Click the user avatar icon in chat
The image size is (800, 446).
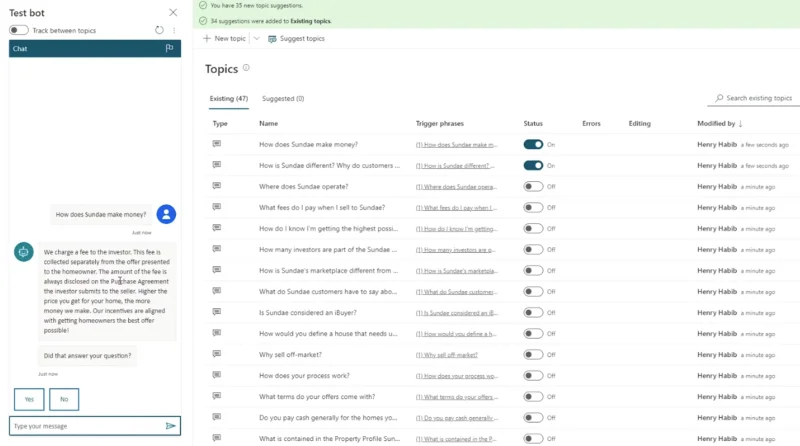166,214
